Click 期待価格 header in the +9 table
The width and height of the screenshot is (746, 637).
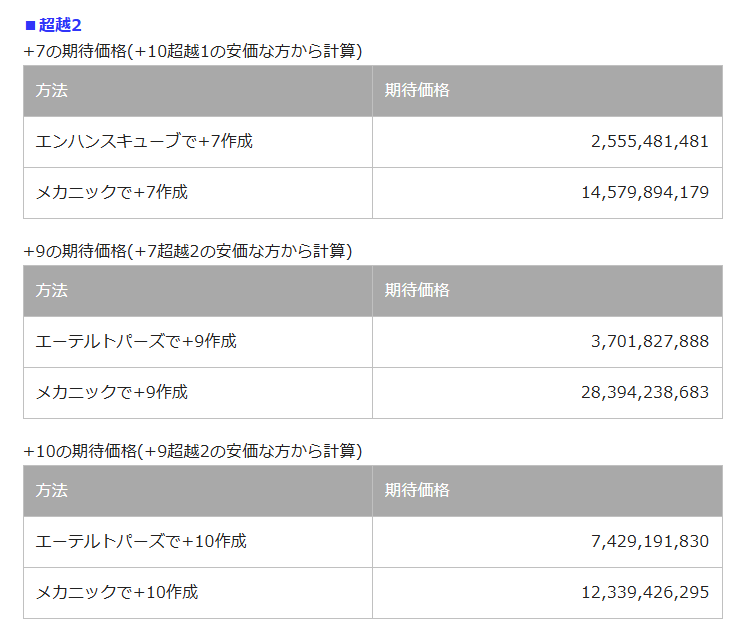tap(417, 291)
